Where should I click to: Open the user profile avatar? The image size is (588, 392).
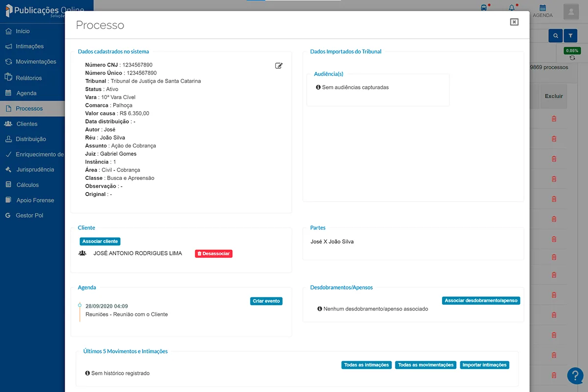pyautogui.click(x=571, y=12)
